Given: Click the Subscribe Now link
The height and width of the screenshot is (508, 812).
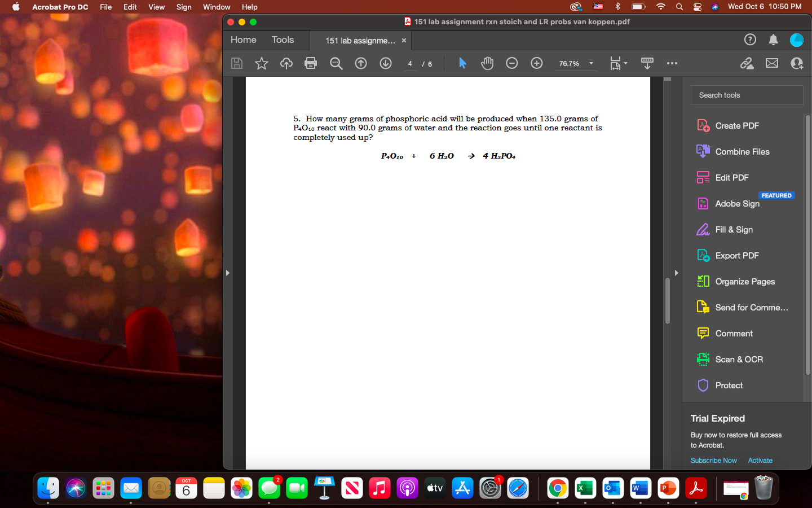Looking at the screenshot, I should pos(713,460).
